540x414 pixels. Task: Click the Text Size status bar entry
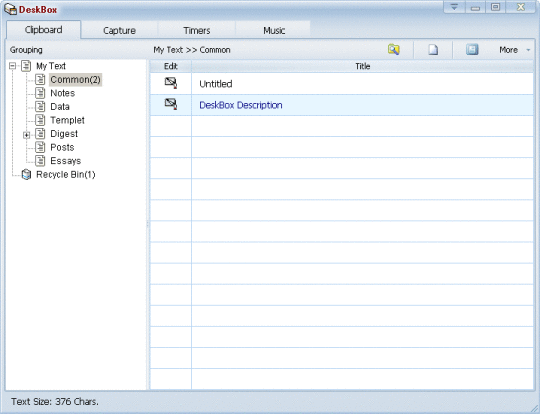pyautogui.click(x=55, y=402)
